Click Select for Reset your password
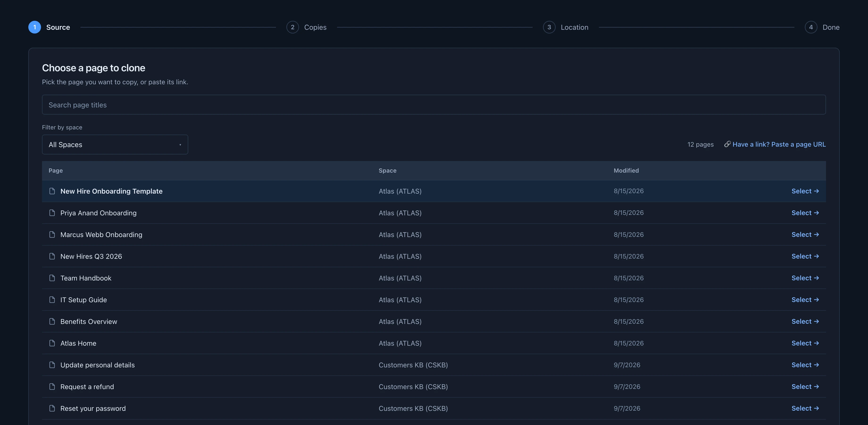Image resolution: width=868 pixels, height=425 pixels. [x=805, y=408]
